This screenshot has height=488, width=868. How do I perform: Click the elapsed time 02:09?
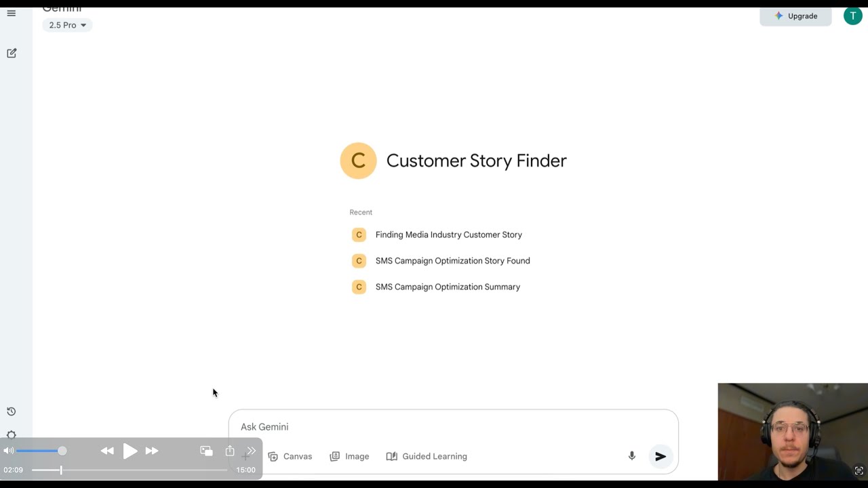click(13, 470)
